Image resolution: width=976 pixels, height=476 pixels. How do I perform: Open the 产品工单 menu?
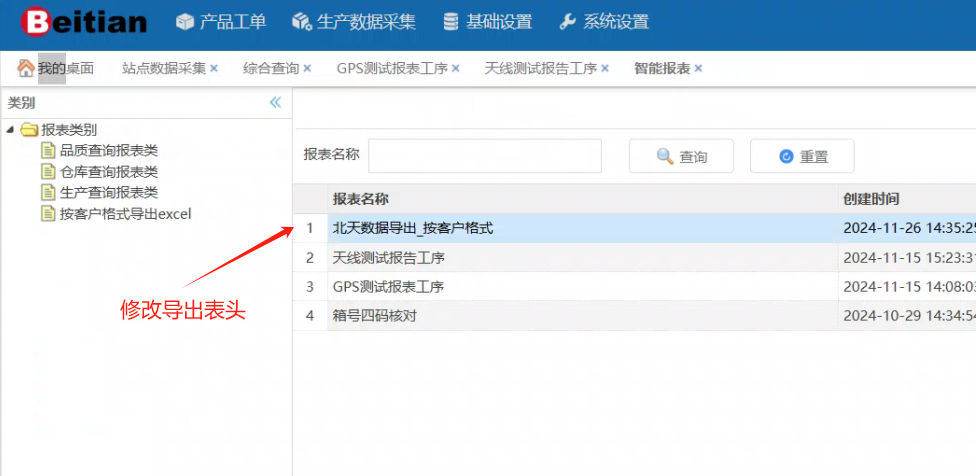point(221,22)
